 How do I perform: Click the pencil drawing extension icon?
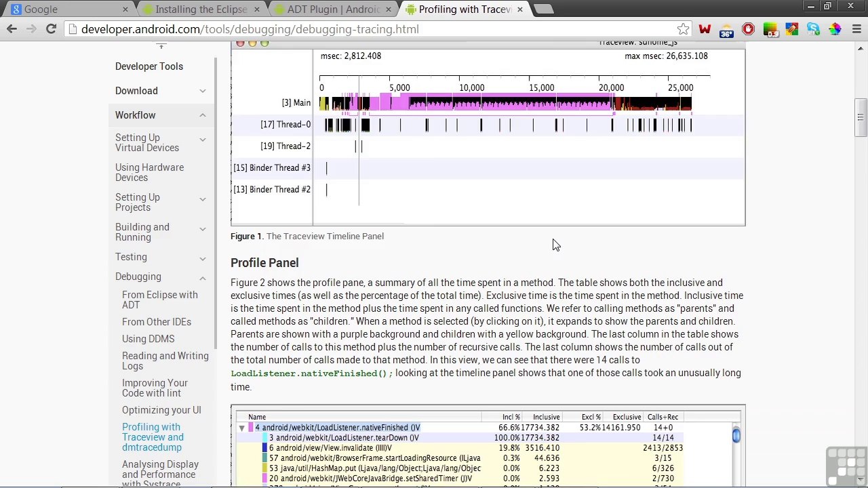pyautogui.click(x=791, y=29)
